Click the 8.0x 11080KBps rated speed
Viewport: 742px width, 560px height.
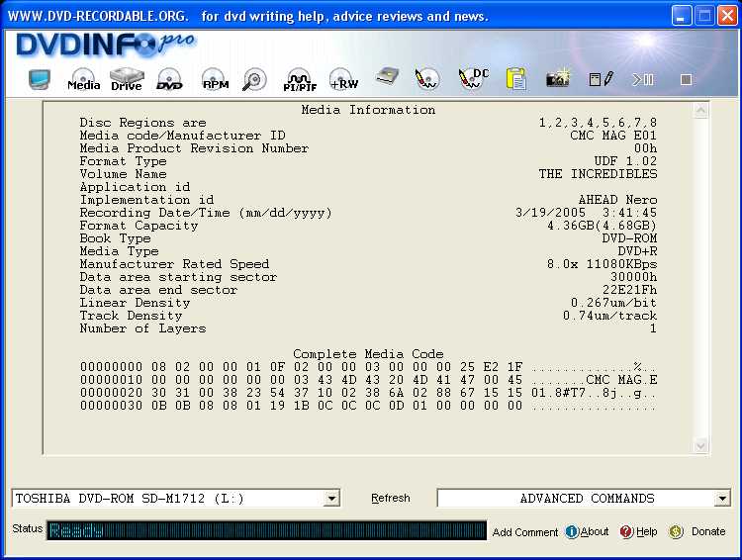[602, 263]
